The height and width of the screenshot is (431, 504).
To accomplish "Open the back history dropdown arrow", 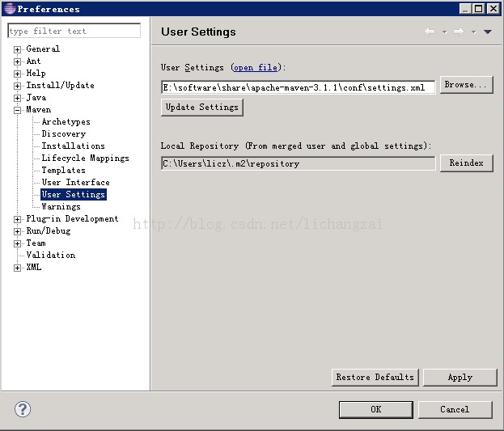I will point(444,32).
